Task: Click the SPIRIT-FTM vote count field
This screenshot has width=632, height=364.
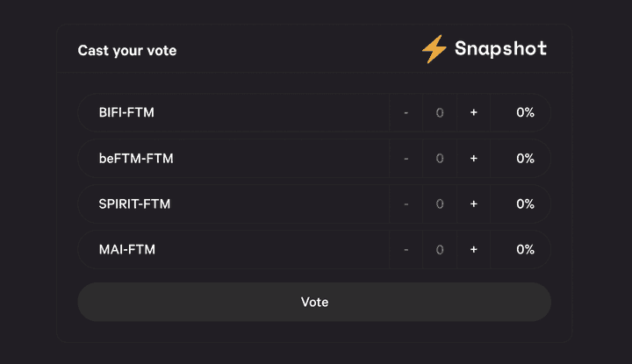Action: coord(440,203)
